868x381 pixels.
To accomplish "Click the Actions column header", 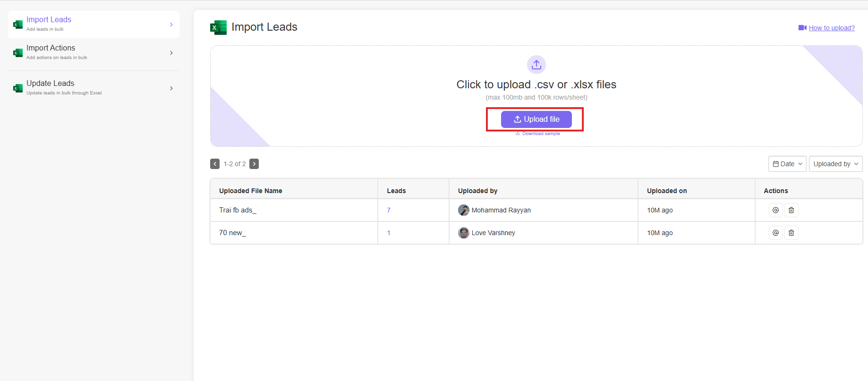I will point(776,191).
